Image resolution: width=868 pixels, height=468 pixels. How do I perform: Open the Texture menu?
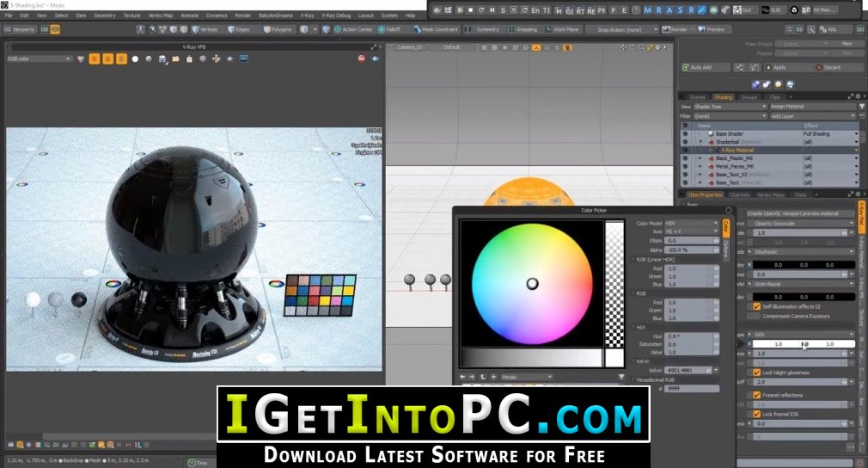pyautogui.click(x=131, y=15)
